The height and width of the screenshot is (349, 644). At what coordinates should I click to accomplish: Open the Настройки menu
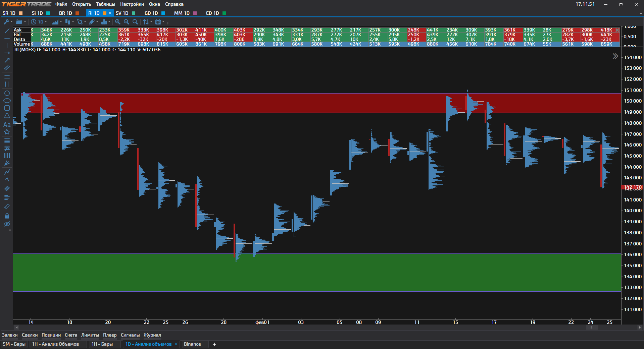click(x=132, y=4)
